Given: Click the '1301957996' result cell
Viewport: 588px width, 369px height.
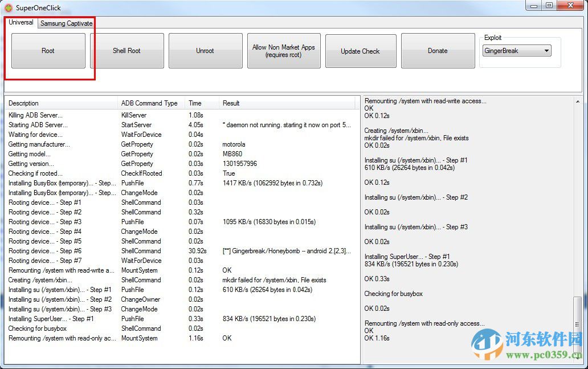Looking at the screenshot, I should (x=240, y=164).
